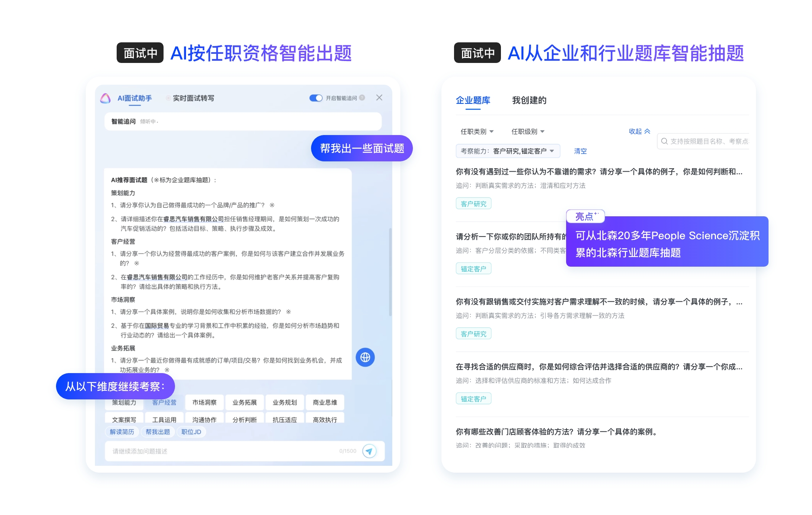Click the AI面试助手 logo icon
The height and width of the screenshot is (515, 812).
coord(105,98)
